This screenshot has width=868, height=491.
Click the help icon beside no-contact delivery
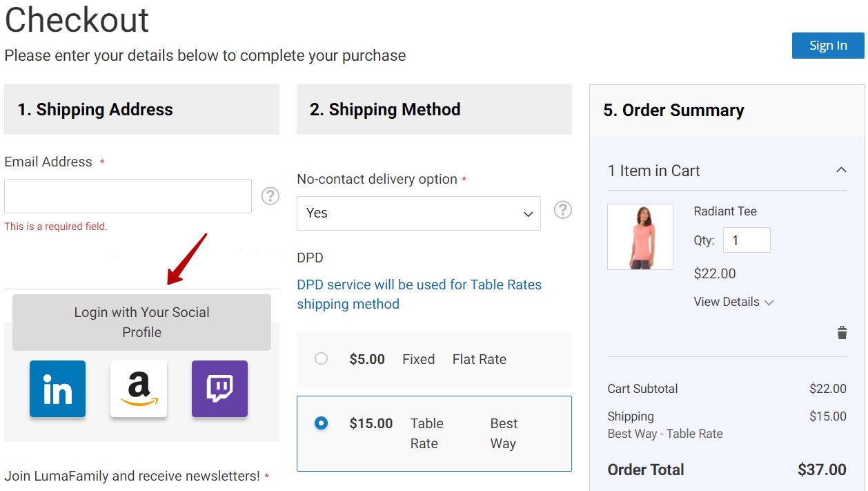coord(563,210)
